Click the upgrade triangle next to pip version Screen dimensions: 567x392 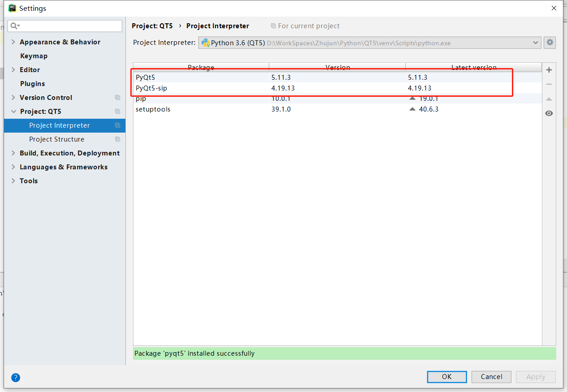pos(412,98)
